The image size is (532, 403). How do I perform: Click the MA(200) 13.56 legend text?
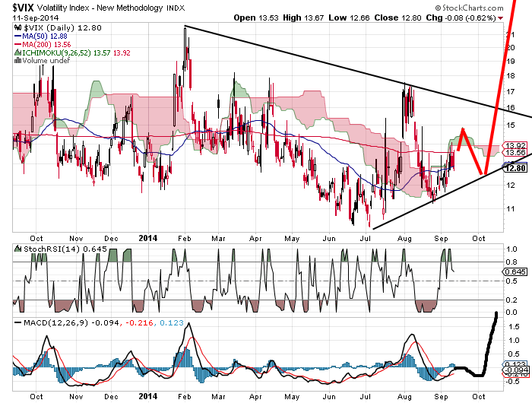click(46, 44)
